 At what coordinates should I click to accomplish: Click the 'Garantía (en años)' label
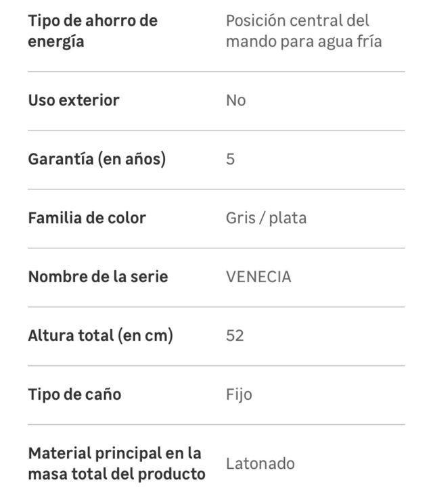pos(97,159)
